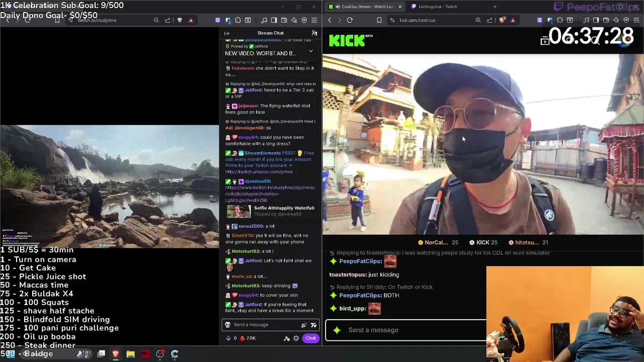This screenshot has height=362, width=644.
Task: Open Brave VPN shield in Kick window
Action: (626, 20)
